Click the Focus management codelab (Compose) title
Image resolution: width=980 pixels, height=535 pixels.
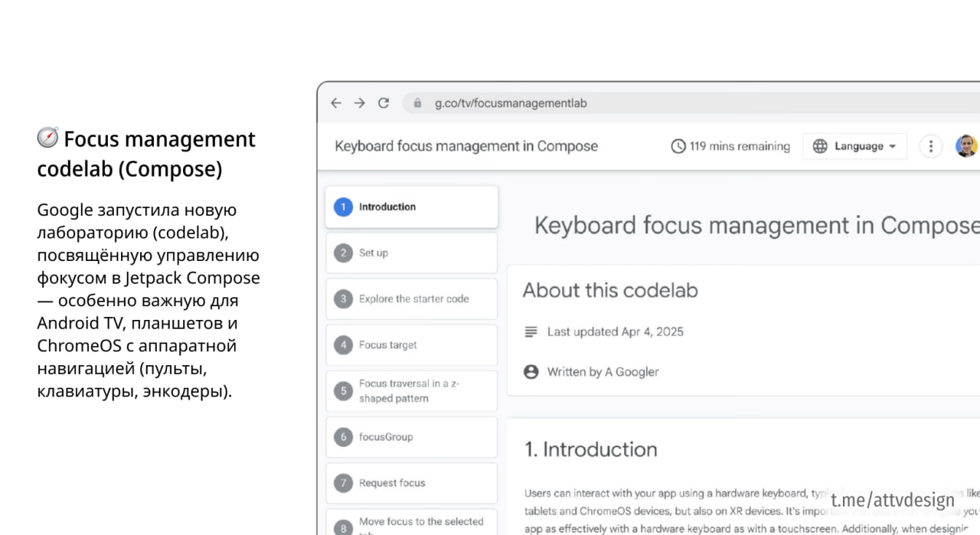[x=146, y=154]
